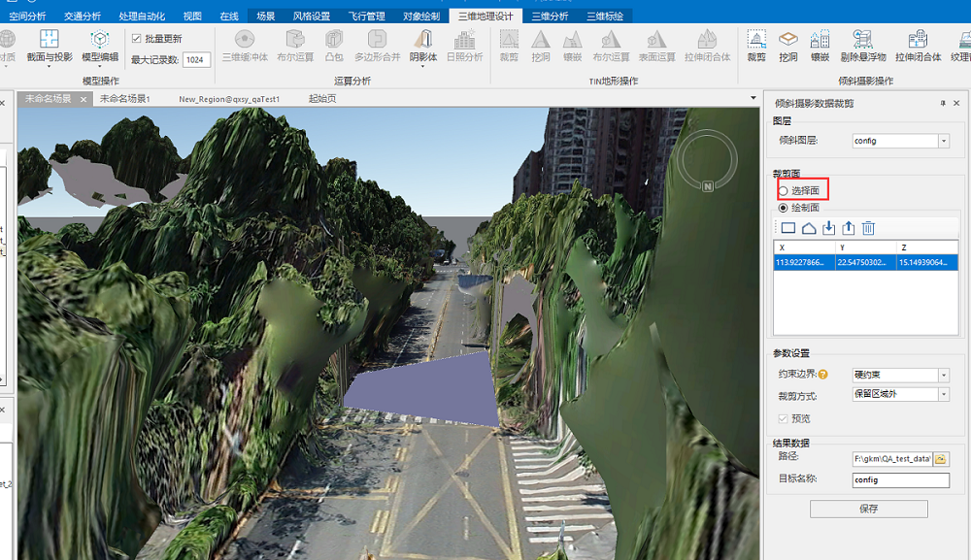
Task: Toggle the 批量更新 checkbox
Action: (x=136, y=39)
